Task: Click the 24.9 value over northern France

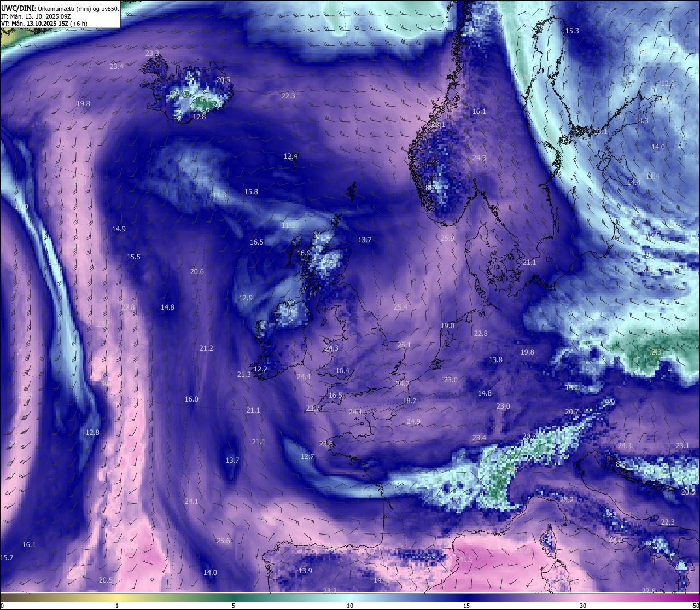Action: [x=413, y=421]
